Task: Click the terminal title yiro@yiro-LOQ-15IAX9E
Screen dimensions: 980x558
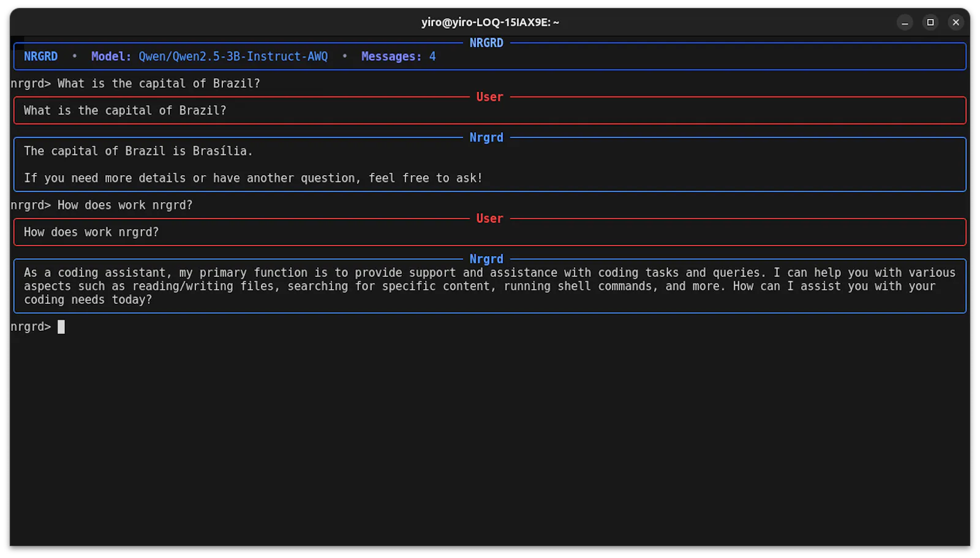Action: [x=490, y=23]
